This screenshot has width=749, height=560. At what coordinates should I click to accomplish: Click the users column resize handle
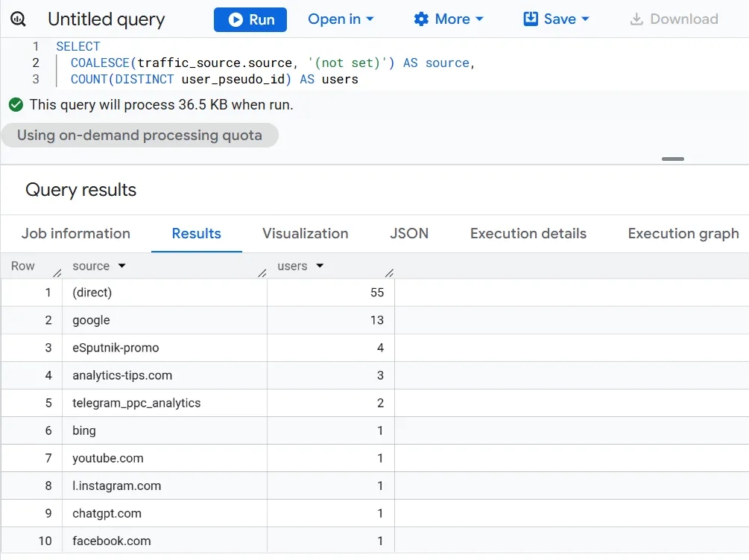pyautogui.click(x=389, y=273)
